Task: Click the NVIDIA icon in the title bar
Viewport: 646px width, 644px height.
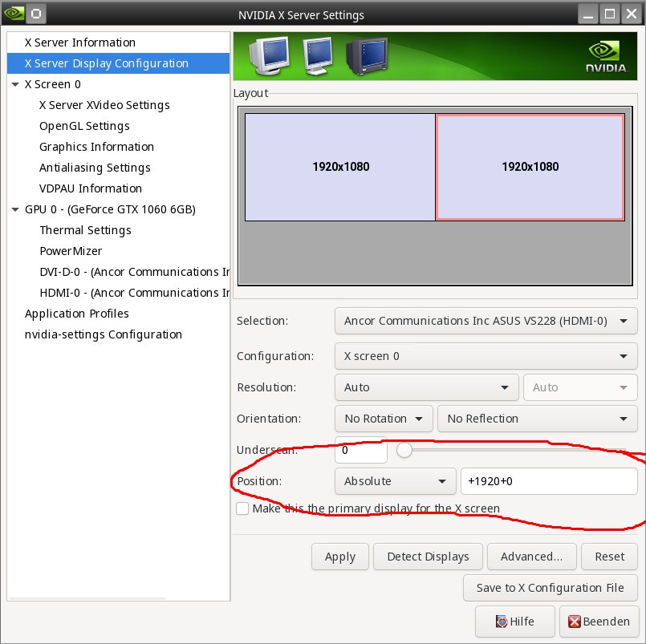Action: (x=13, y=14)
